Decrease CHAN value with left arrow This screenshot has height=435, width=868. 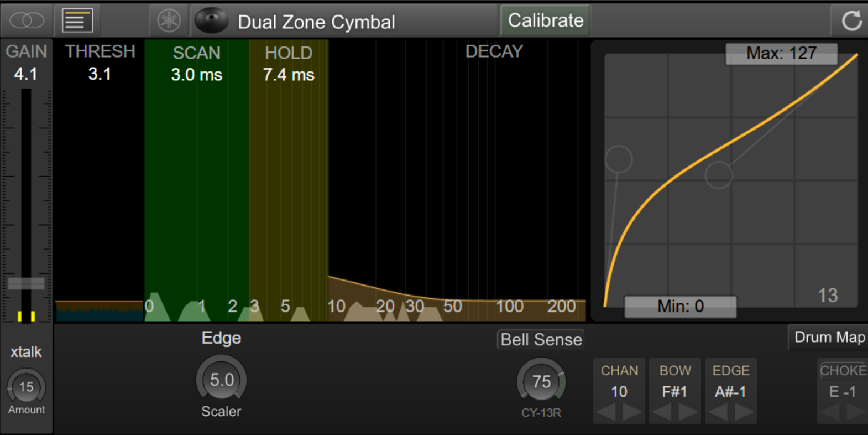point(606,412)
